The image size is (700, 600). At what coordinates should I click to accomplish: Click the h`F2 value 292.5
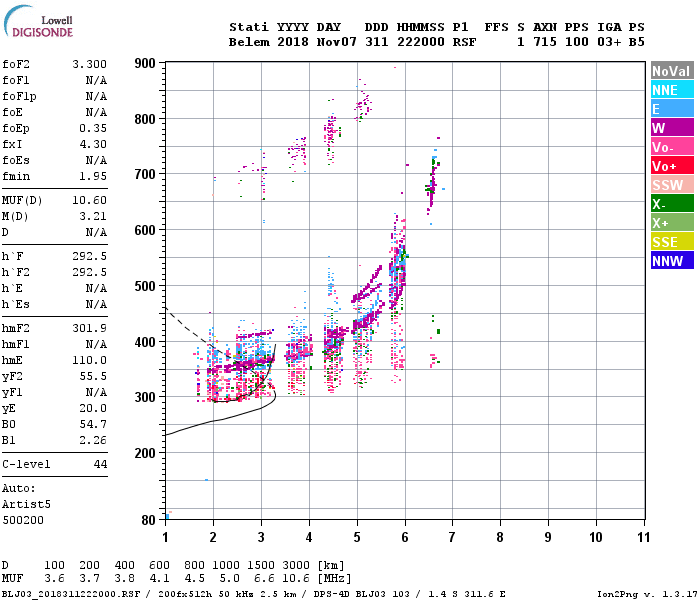90,272
